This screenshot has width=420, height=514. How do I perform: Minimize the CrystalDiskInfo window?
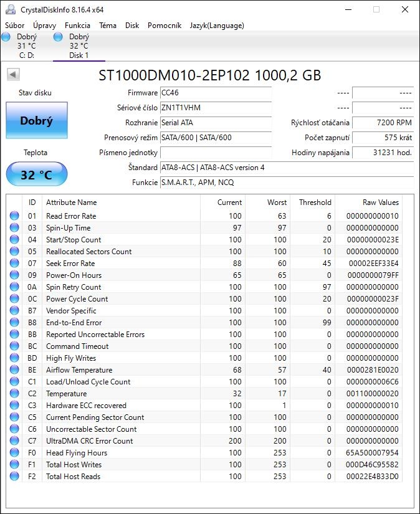348,9
